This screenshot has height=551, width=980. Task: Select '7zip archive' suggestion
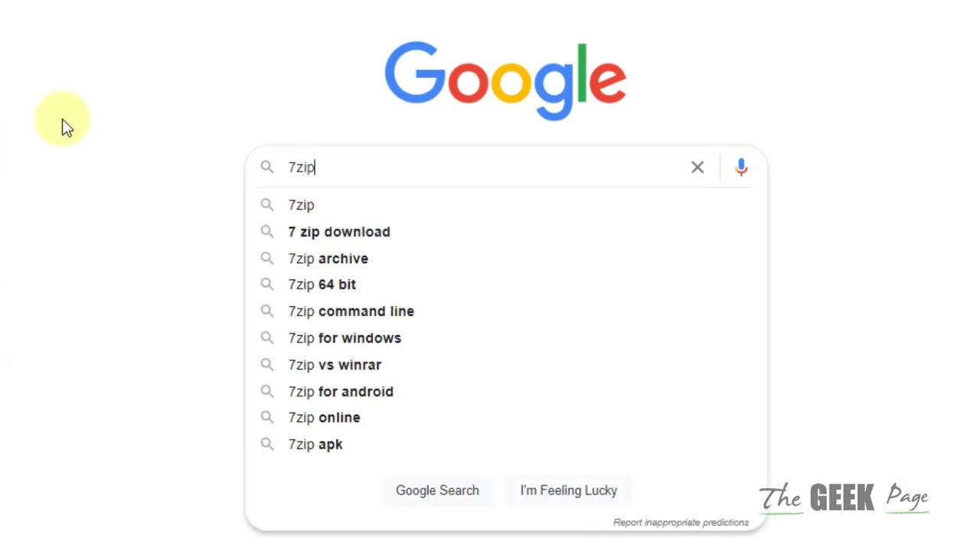(328, 259)
